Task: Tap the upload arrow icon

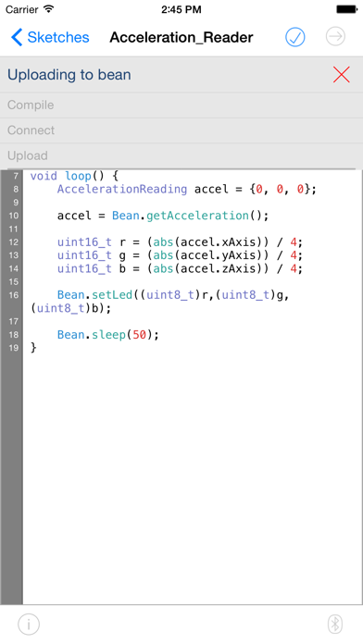Action: pyautogui.click(x=335, y=37)
